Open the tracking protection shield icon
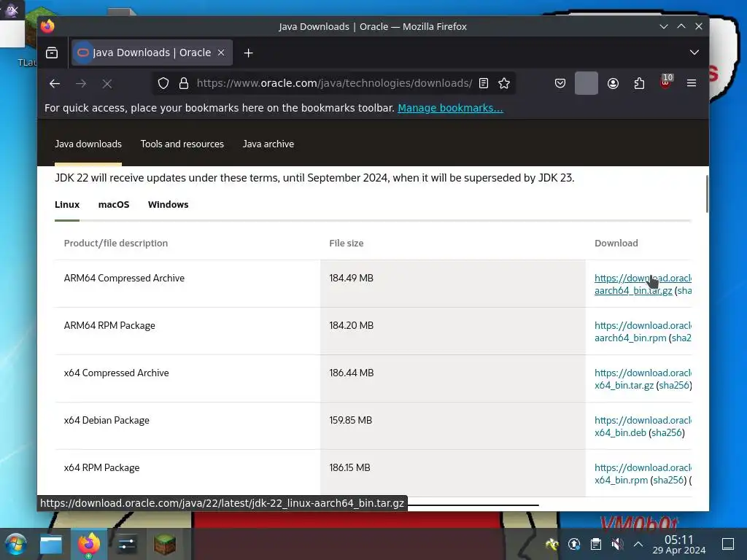This screenshot has width=747, height=560. (163, 83)
